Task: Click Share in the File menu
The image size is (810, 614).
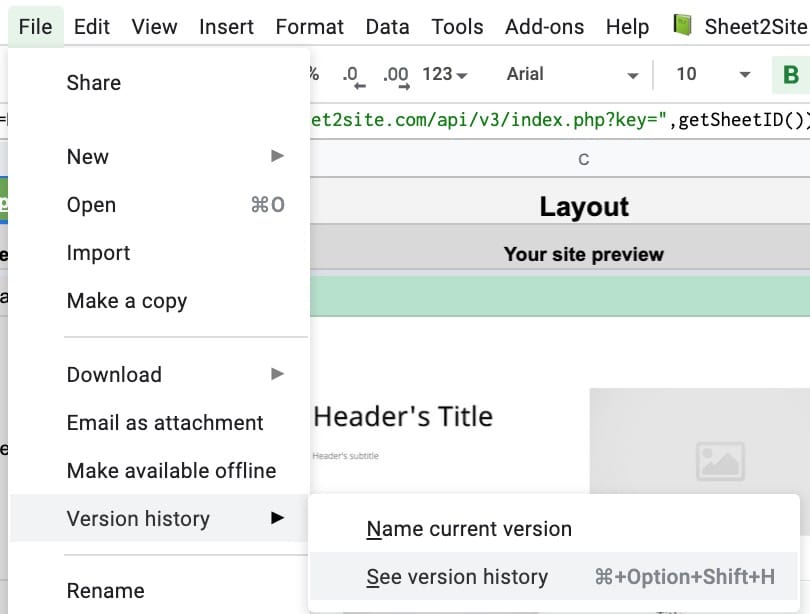Action: (94, 83)
